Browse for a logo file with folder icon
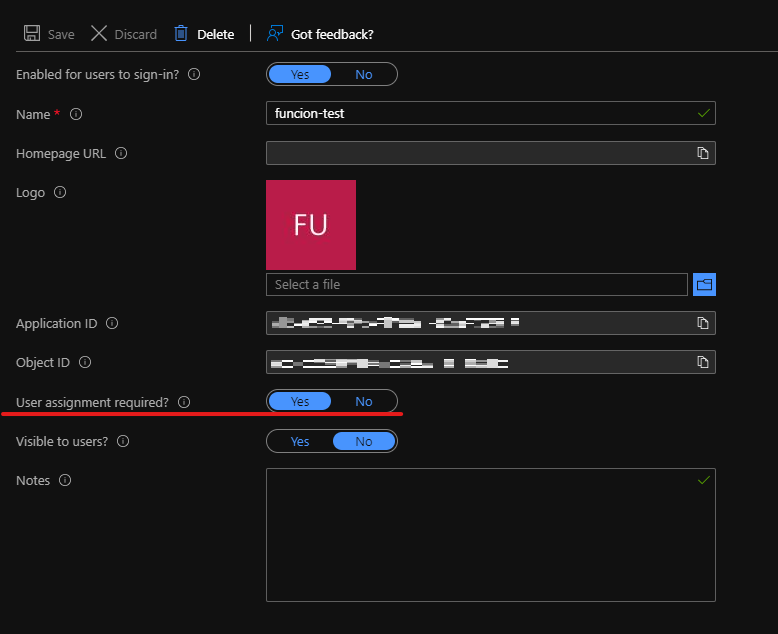778x634 pixels. pos(704,284)
